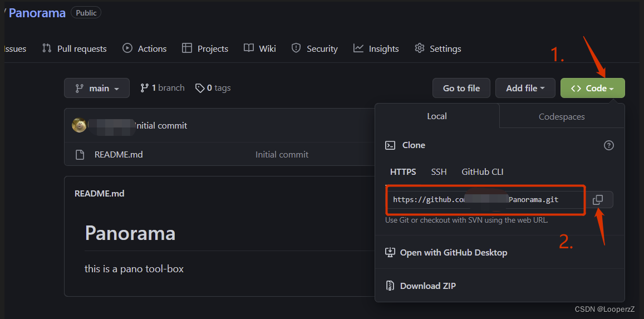Screen dimensions: 644x319
Task: Click the Security shield icon
Action: click(x=296, y=48)
